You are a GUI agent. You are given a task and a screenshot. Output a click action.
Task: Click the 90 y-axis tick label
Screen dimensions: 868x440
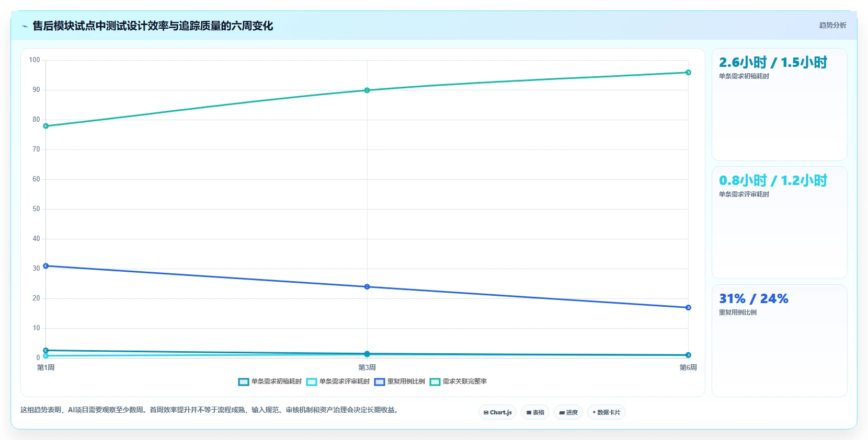(x=36, y=90)
